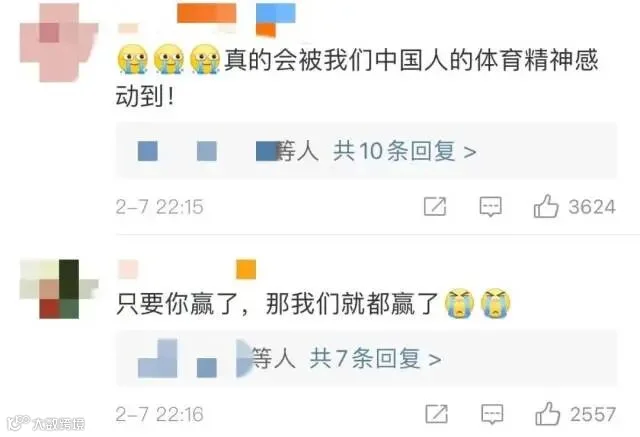
Task: Like the comment with 2557 likes
Action: 547,414
